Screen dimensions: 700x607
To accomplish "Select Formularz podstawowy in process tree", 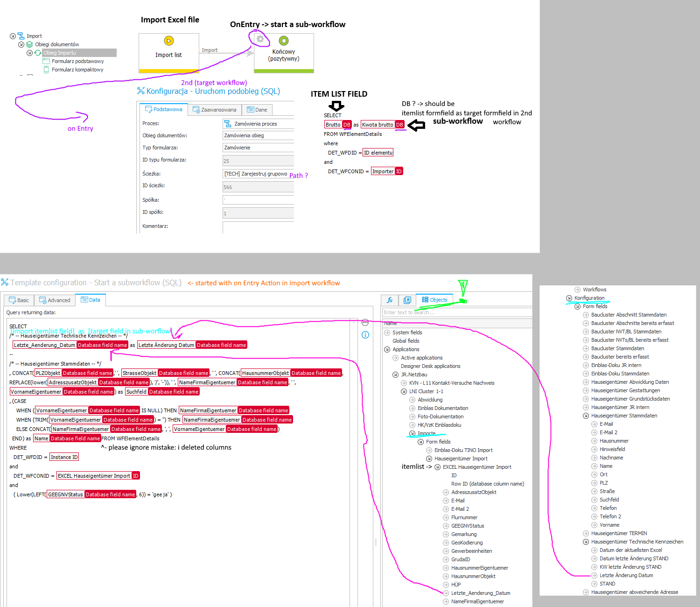I will coord(77,61).
